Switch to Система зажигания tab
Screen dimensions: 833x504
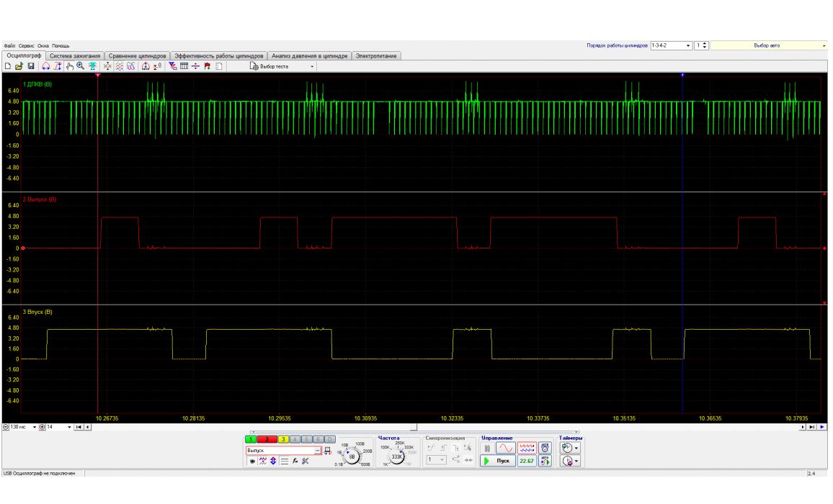tap(75, 55)
